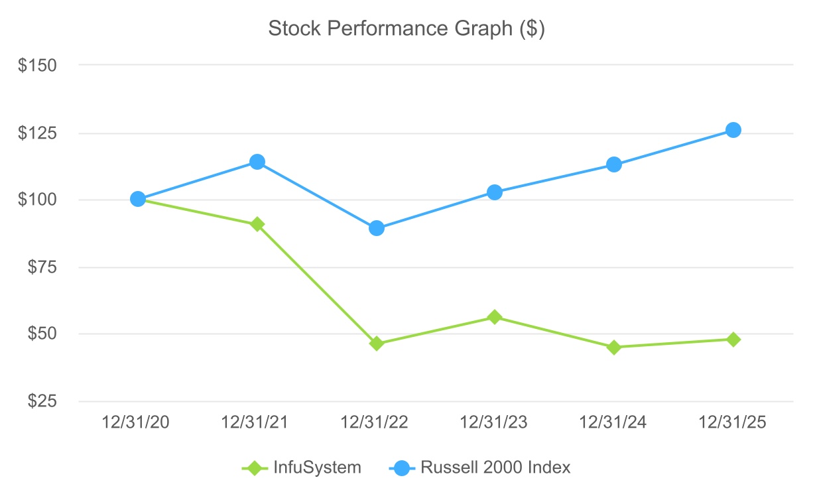This screenshot has width=813, height=504.
Task: Select the Russell 2000 point at 12/31/22
Action: click(376, 228)
